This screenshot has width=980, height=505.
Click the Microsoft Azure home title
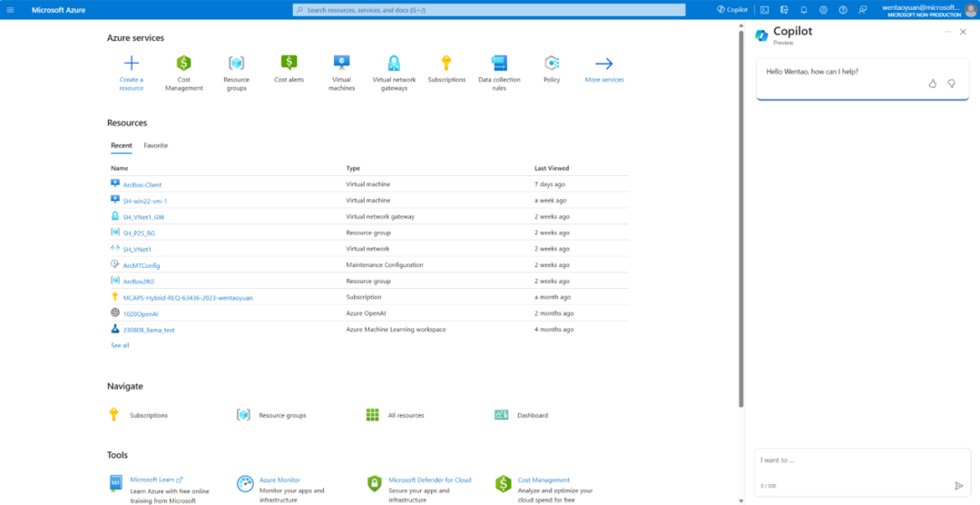point(59,10)
